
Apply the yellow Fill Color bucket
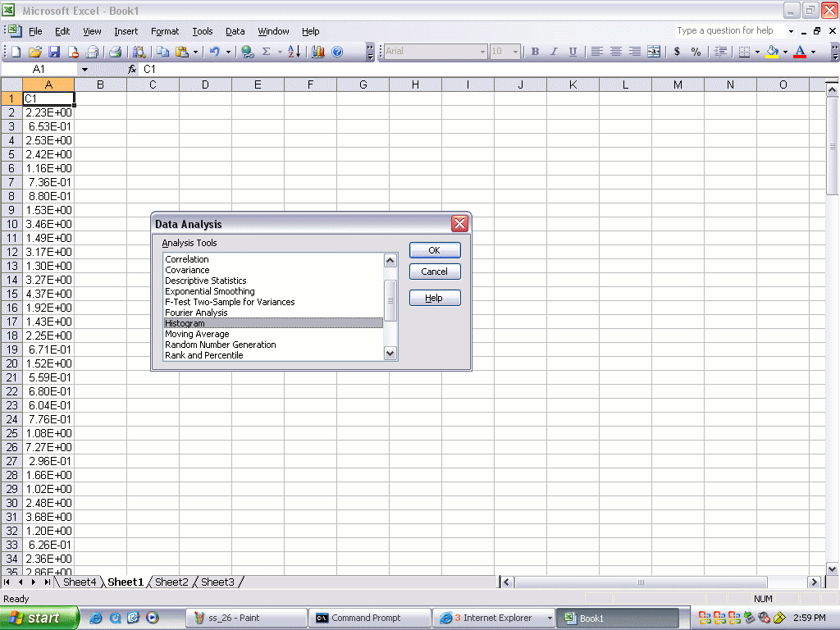tap(772, 52)
